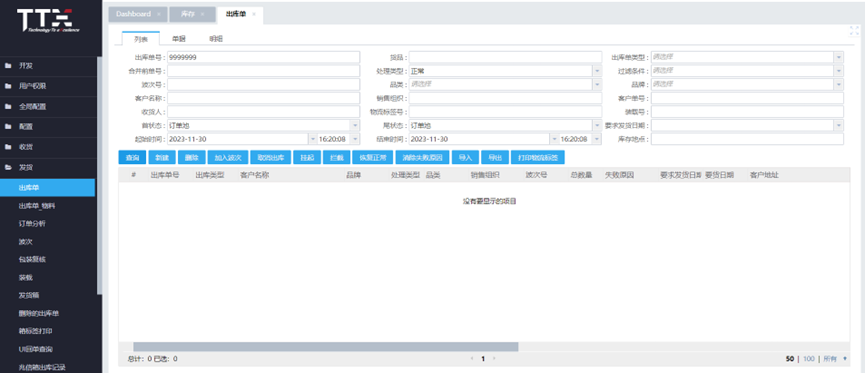Click the 导出 button
Screen dimensions: 865x373
click(x=495, y=157)
